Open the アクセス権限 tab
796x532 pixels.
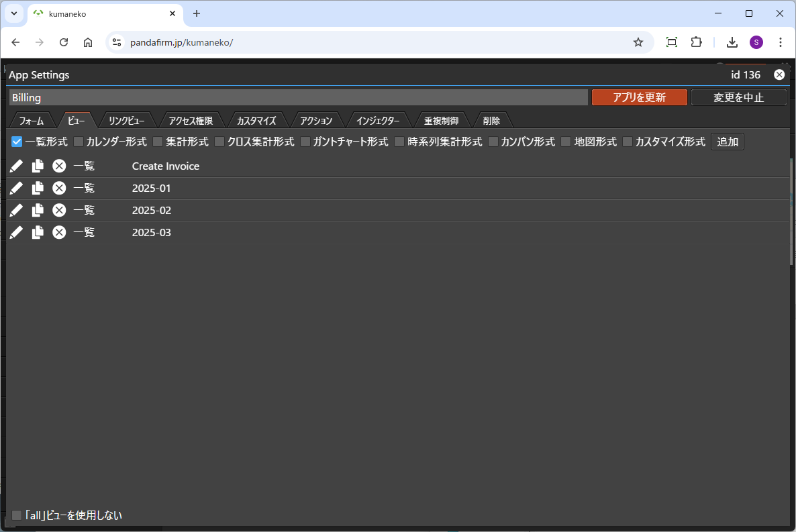click(191, 121)
